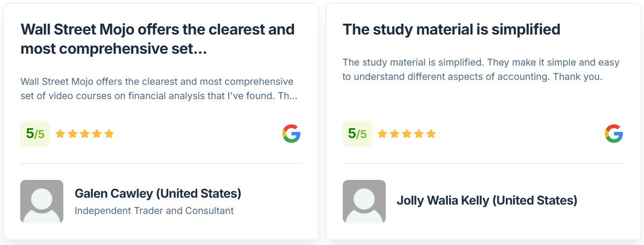Open 'The study material is simplified' review heading
This screenshot has width=644, height=245.
pos(451,30)
